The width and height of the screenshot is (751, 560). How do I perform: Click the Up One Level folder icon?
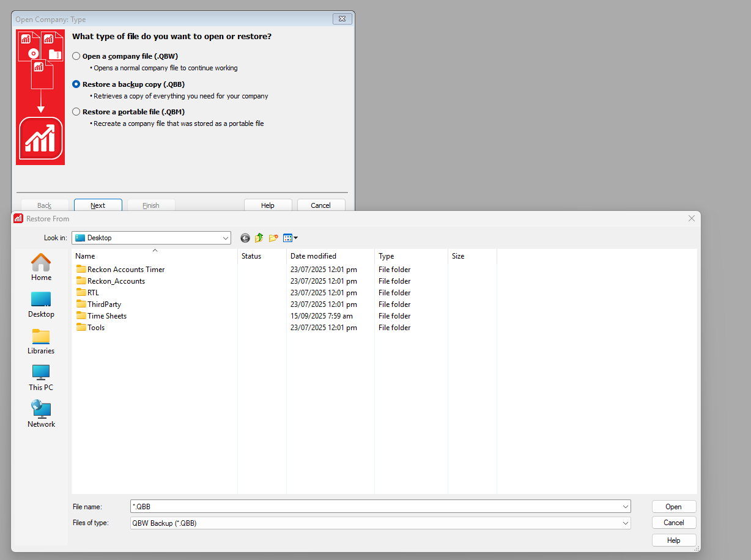[x=258, y=238]
